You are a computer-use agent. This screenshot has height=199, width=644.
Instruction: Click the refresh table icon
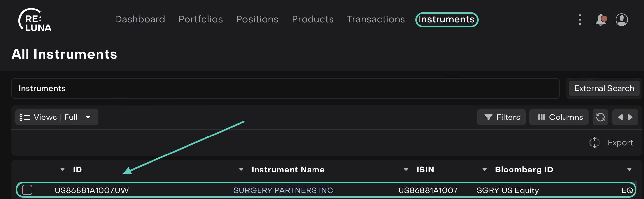[x=600, y=117]
